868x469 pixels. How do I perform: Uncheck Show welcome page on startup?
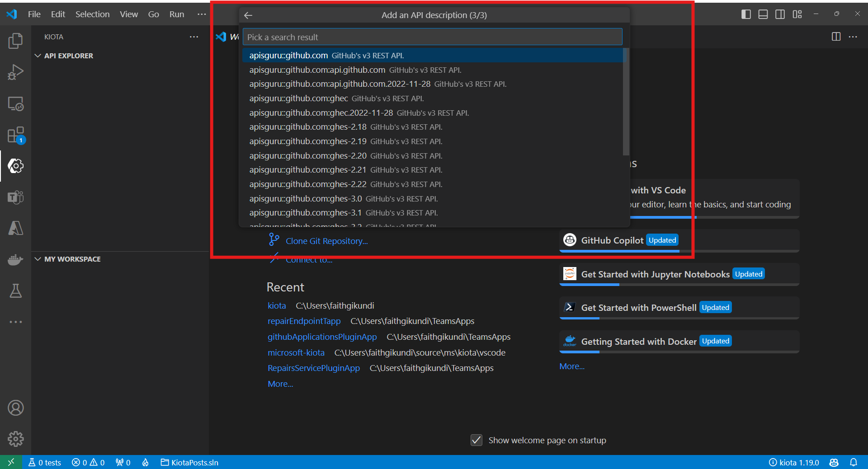coord(476,440)
